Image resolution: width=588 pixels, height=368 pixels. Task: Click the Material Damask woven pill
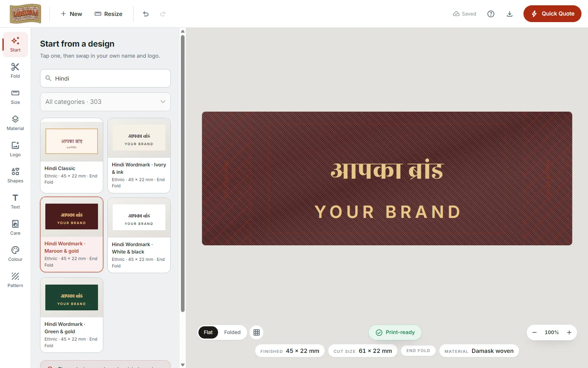(479, 351)
